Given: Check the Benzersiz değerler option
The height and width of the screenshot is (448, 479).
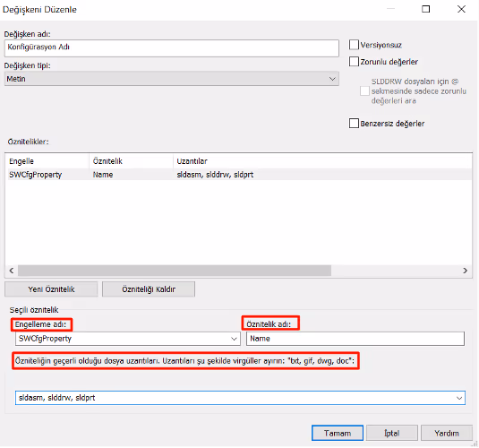Looking at the screenshot, I should click(x=354, y=124).
